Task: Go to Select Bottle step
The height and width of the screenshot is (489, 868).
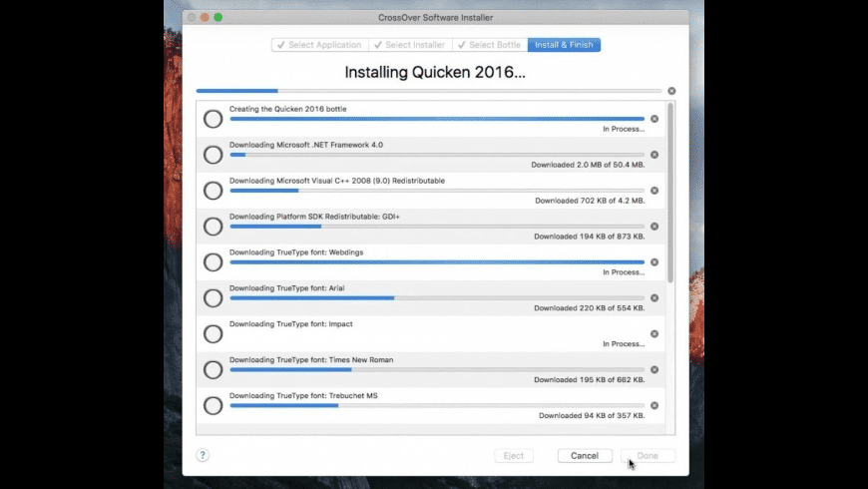Action: pos(490,45)
